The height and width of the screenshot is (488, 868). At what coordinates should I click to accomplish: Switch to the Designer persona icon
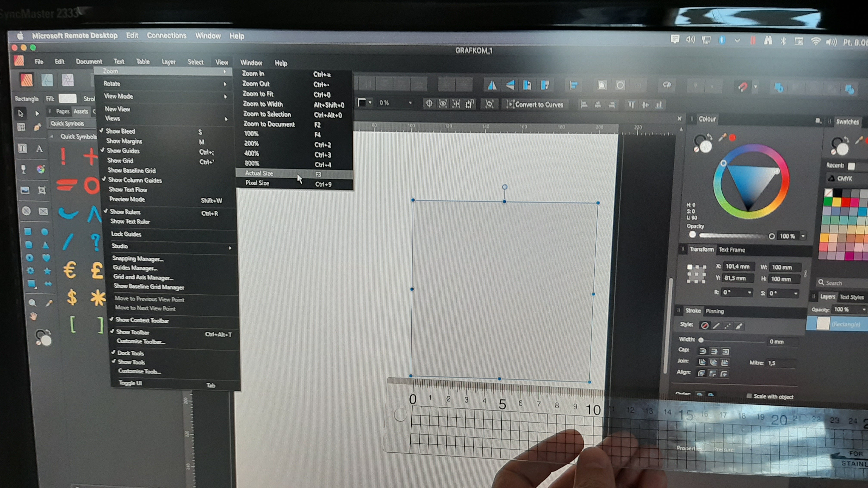(47, 80)
